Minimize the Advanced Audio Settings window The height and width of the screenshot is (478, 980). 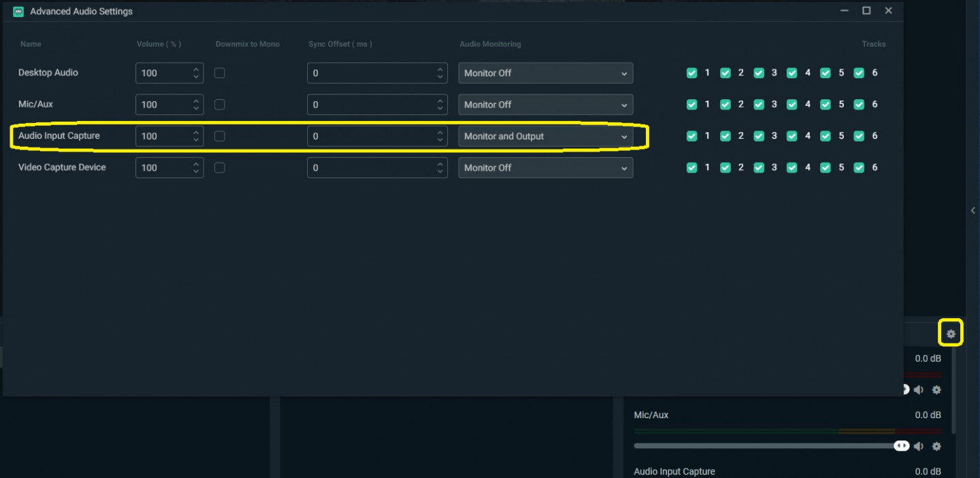[845, 11]
